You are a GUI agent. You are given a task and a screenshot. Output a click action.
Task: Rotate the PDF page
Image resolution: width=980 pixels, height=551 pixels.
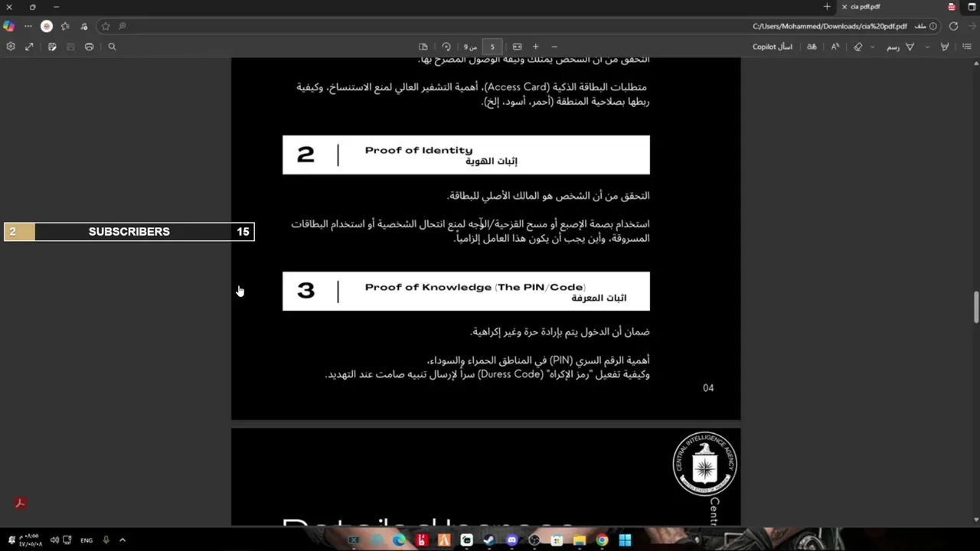[x=446, y=47]
